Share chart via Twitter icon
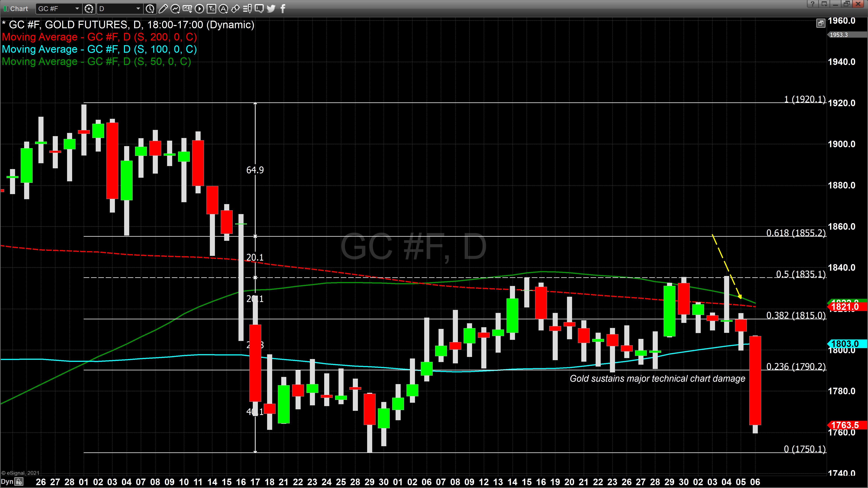Image resolution: width=868 pixels, height=488 pixels. [271, 9]
